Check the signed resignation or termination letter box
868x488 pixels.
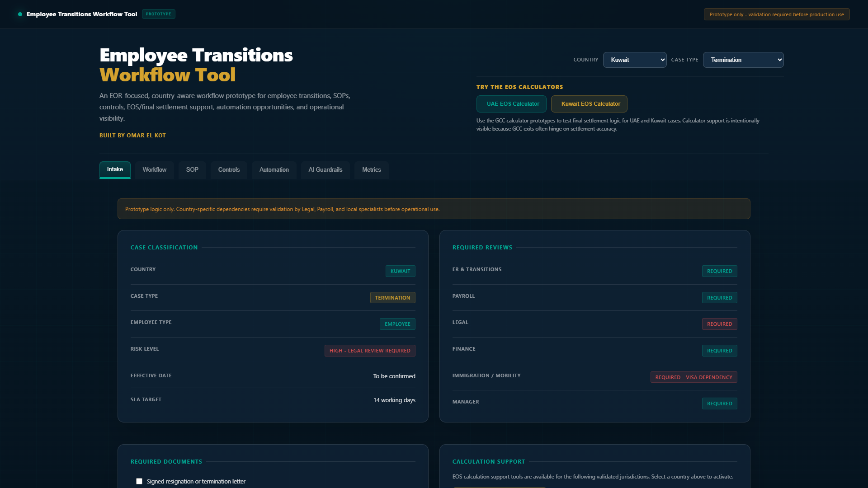coord(139,481)
